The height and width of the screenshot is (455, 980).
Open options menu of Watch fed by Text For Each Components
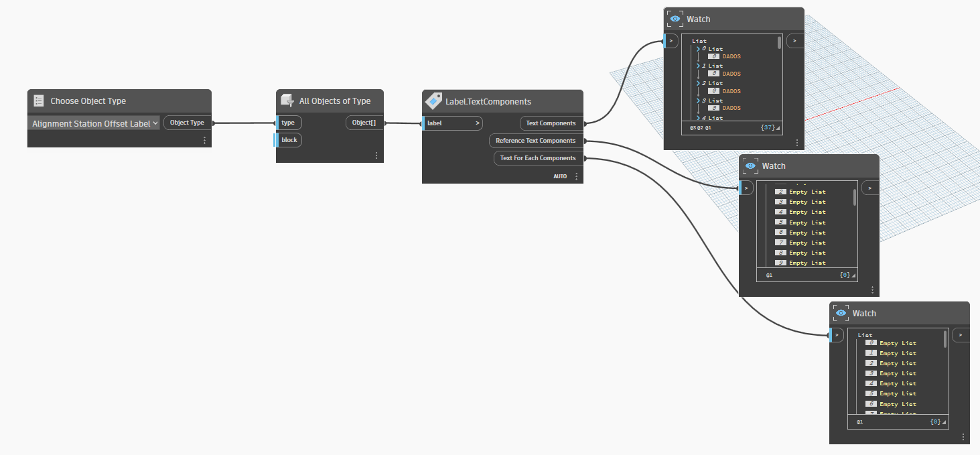[x=963, y=437]
